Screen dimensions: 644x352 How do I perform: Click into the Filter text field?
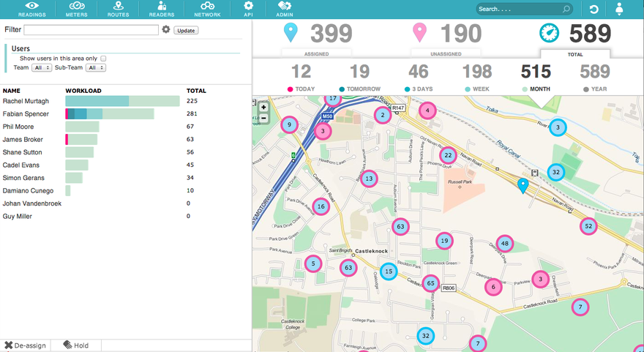pyautogui.click(x=91, y=29)
